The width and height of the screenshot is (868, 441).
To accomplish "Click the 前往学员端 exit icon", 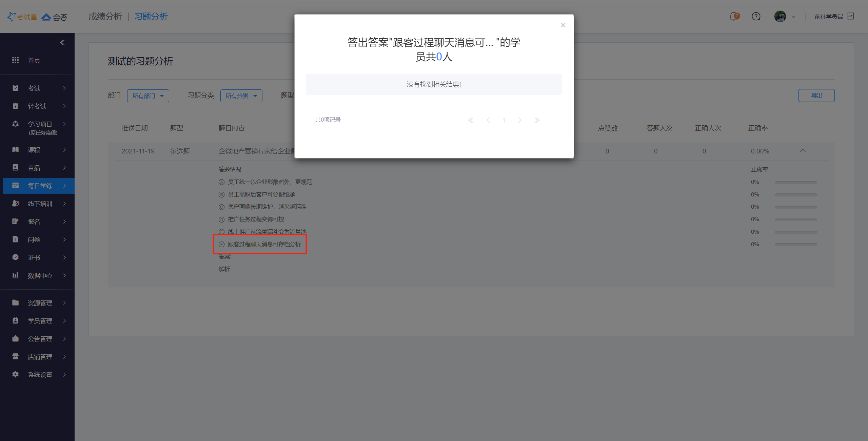I will click(x=850, y=16).
